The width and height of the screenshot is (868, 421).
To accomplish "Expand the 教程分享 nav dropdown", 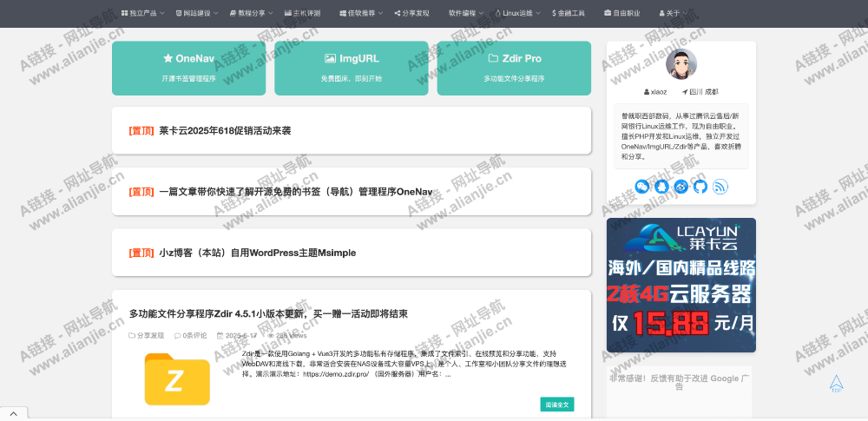I will pyautogui.click(x=252, y=13).
